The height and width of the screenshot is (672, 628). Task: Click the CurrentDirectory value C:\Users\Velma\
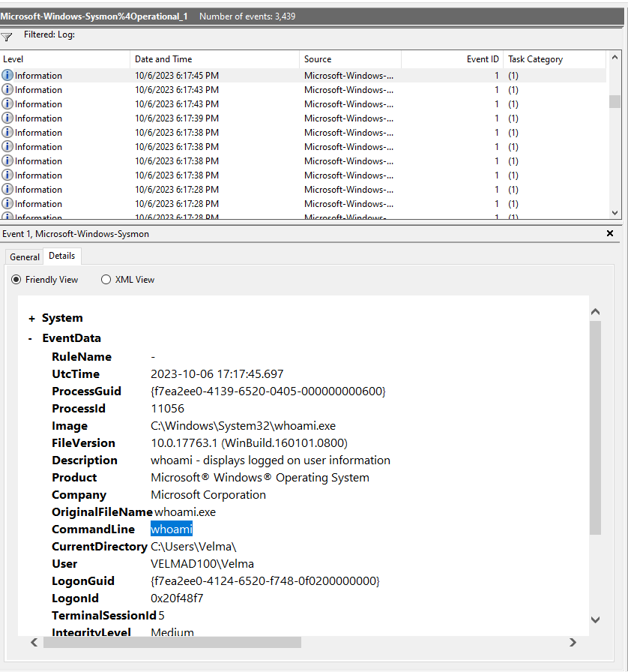[x=193, y=547]
